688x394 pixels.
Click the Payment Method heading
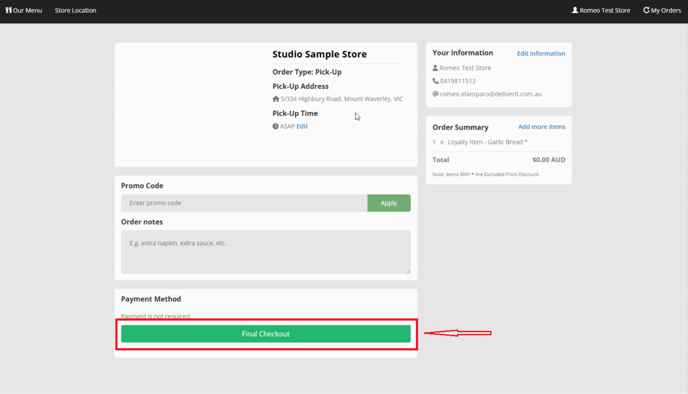151,299
